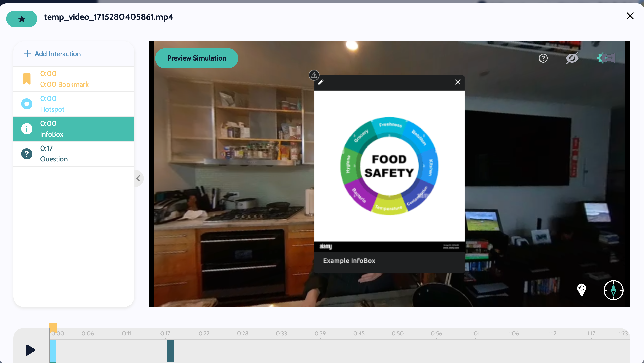This screenshot has height=363, width=644.
Task: Select the 0:17 Question interaction
Action: pos(74,154)
